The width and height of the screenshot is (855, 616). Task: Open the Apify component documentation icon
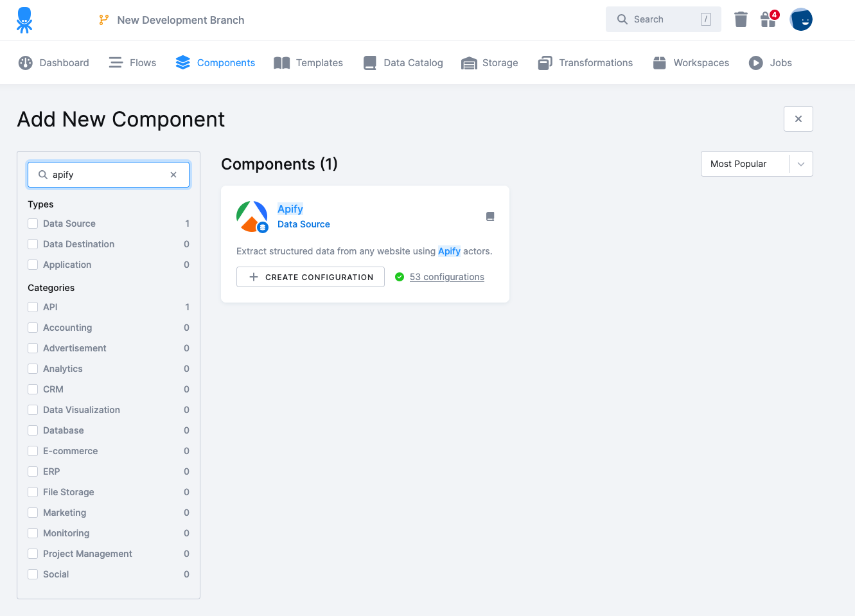[490, 216]
